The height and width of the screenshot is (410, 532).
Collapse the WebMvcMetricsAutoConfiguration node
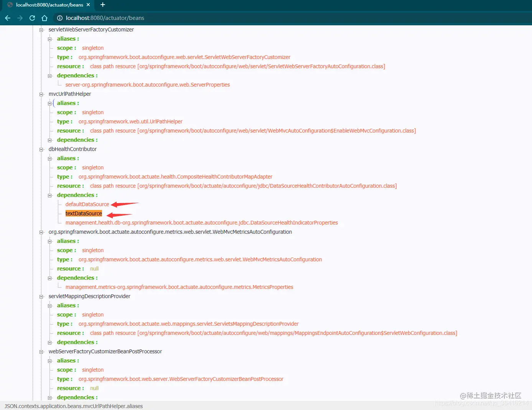tap(41, 232)
